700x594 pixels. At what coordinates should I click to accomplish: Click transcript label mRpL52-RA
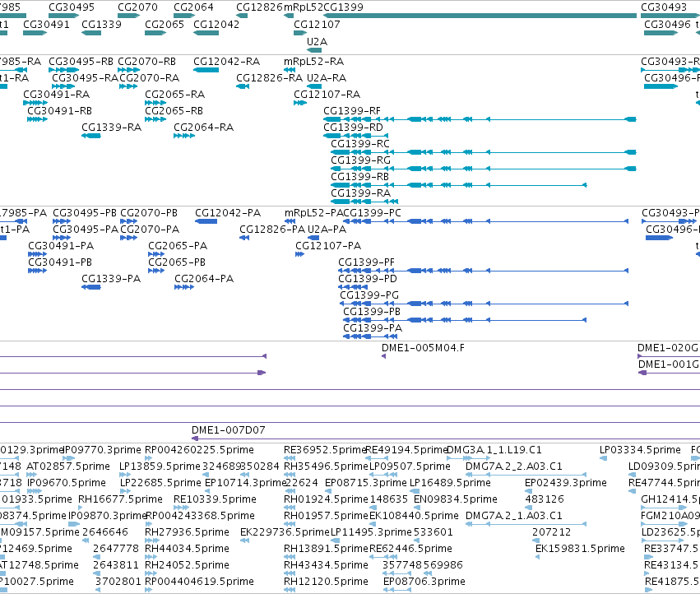(314, 61)
